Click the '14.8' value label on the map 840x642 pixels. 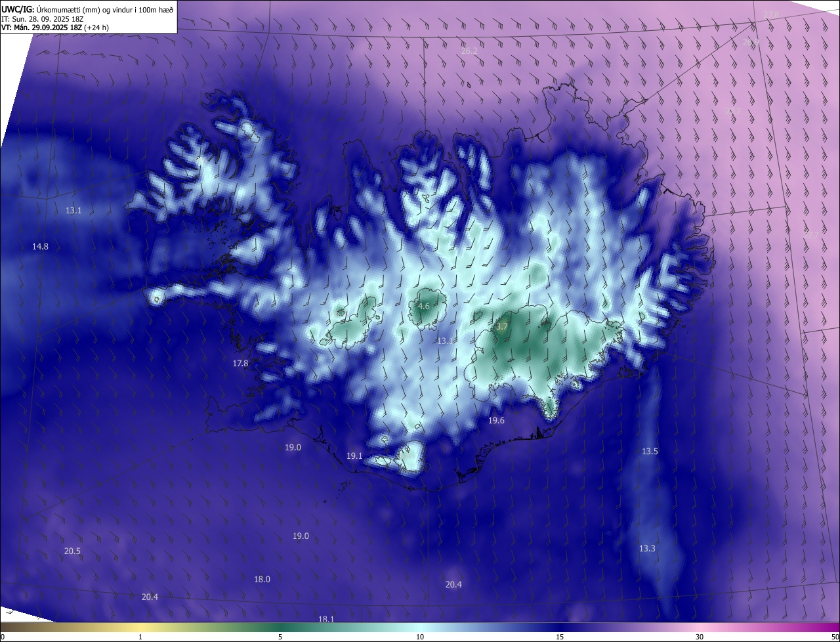pyautogui.click(x=40, y=247)
